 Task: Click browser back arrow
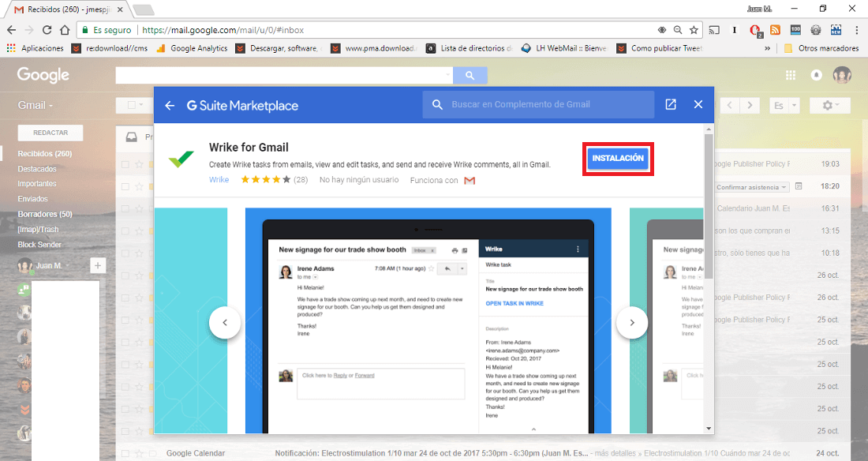pos(12,30)
